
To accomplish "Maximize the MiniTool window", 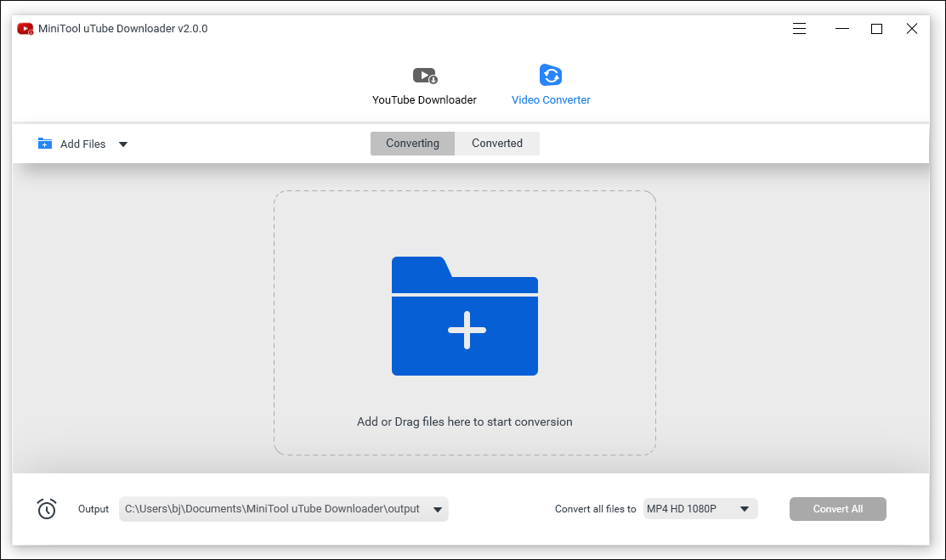I will click(876, 28).
